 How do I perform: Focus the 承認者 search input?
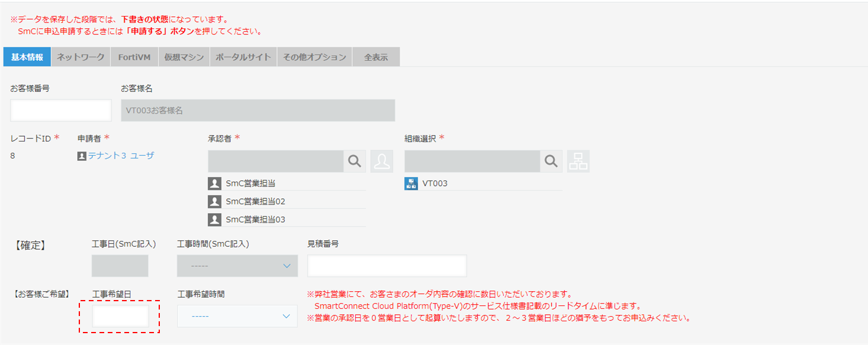pos(276,161)
